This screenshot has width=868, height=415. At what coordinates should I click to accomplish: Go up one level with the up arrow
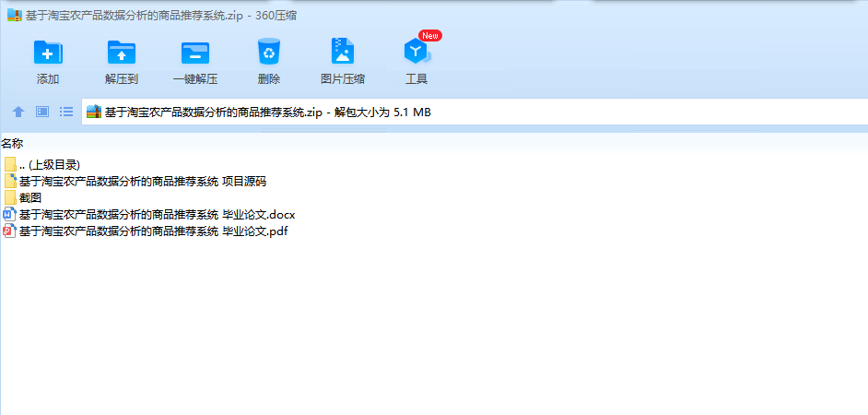[x=18, y=112]
